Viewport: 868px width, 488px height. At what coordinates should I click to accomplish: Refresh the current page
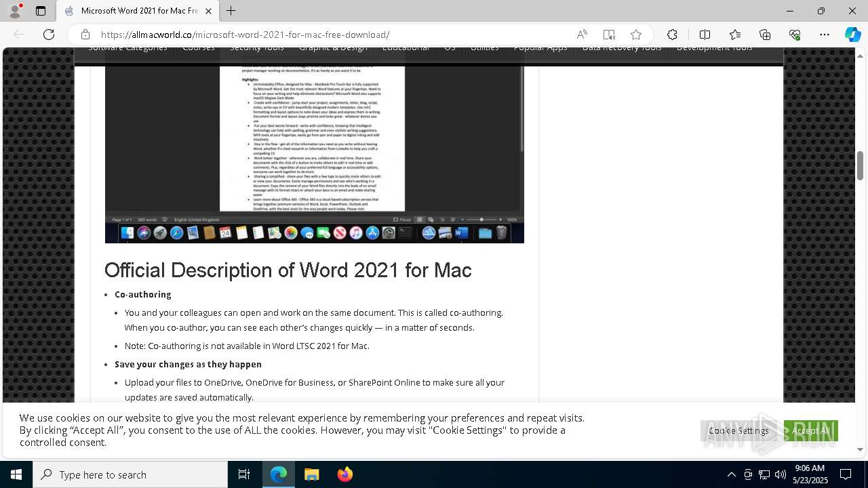(x=49, y=35)
